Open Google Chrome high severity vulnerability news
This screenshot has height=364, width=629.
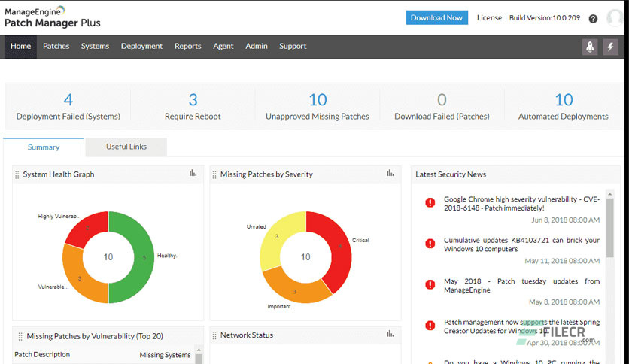(x=521, y=204)
